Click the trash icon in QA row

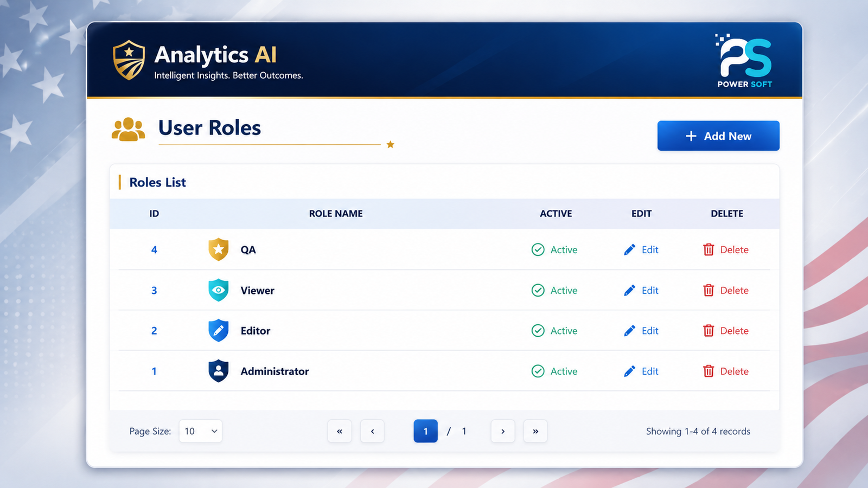click(x=709, y=249)
